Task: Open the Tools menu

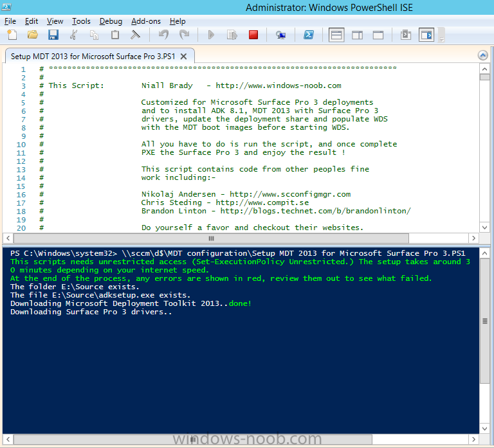Action: point(81,21)
